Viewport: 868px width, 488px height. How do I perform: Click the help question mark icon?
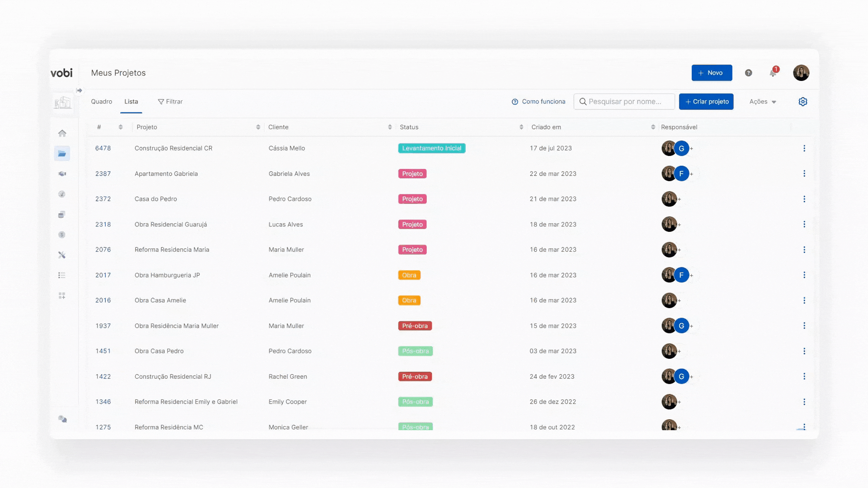click(748, 73)
